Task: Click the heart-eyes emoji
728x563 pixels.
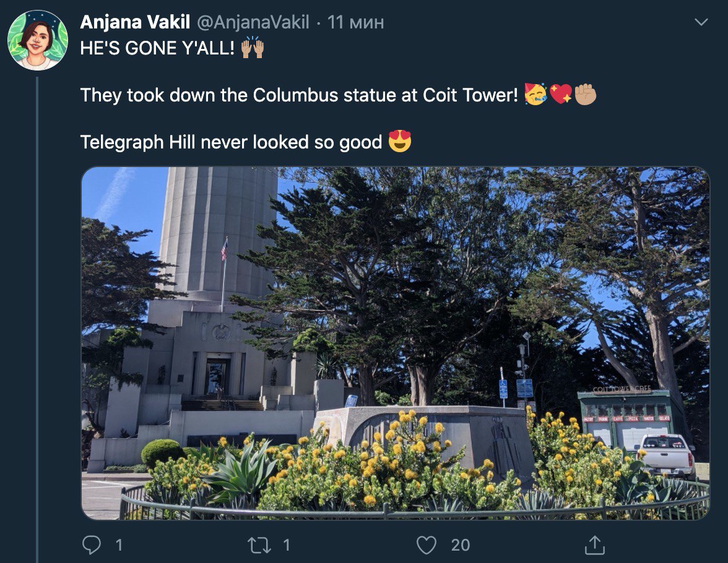Action: tap(400, 142)
